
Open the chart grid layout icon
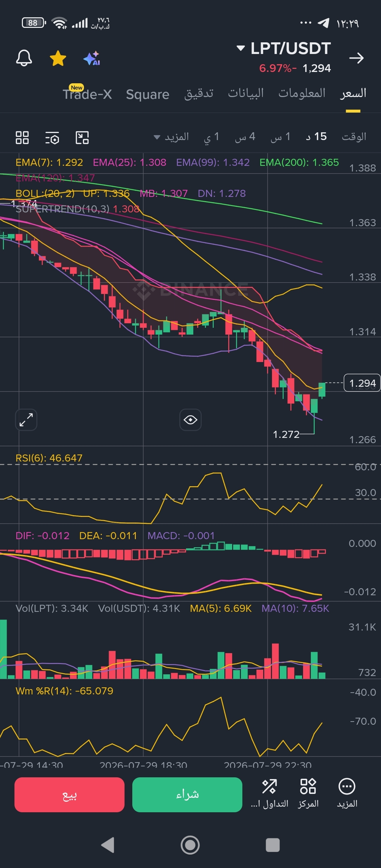[x=22, y=138]
